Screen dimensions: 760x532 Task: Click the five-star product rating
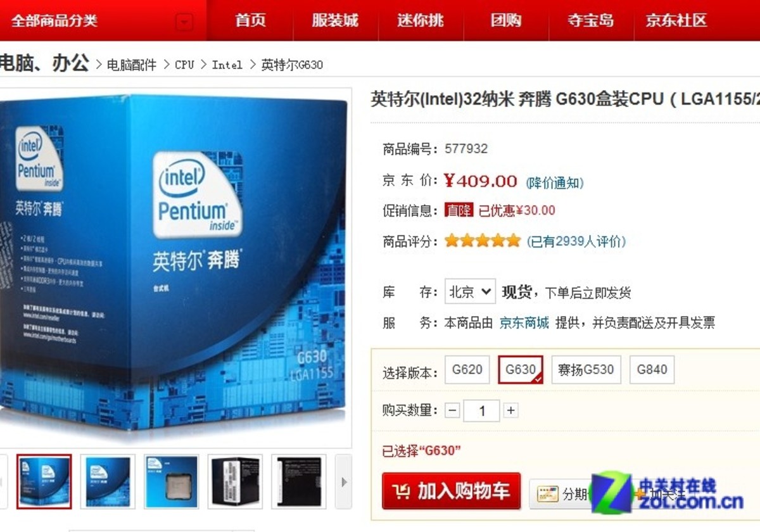(x=483, y=241)
